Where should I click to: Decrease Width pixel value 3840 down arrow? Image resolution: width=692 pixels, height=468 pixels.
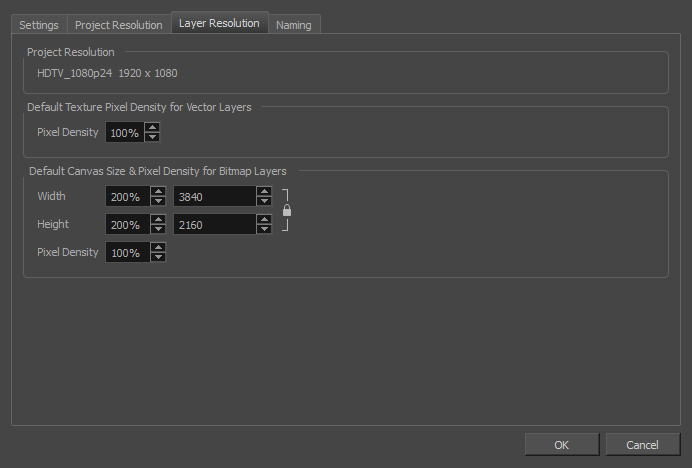point(264,201)
